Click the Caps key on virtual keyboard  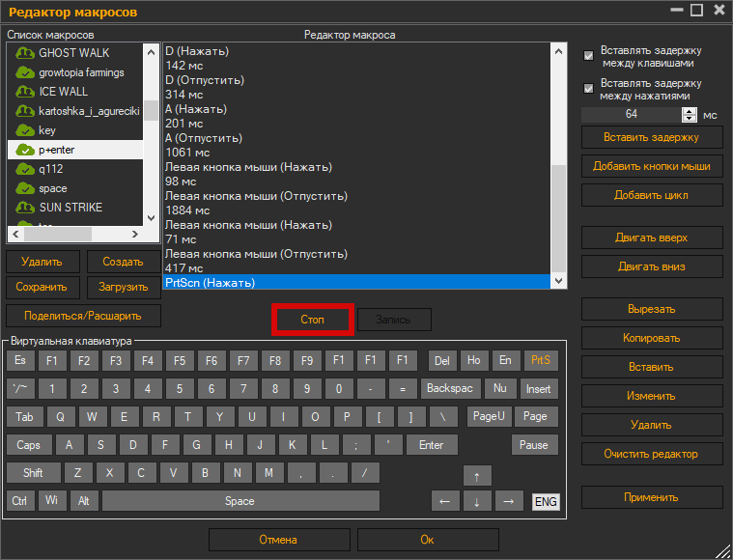(29, 445)
